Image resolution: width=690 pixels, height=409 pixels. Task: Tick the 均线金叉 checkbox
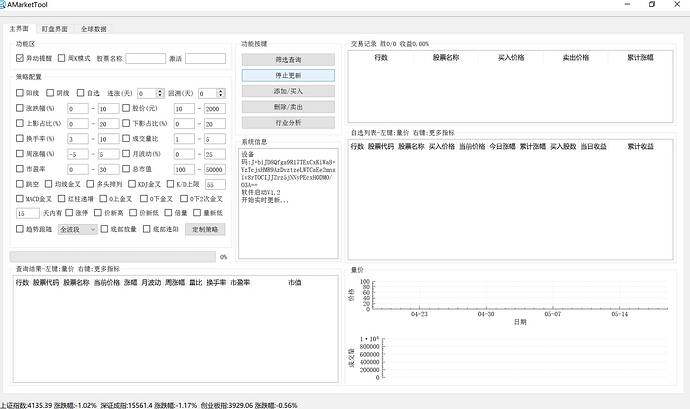(48, 184)
